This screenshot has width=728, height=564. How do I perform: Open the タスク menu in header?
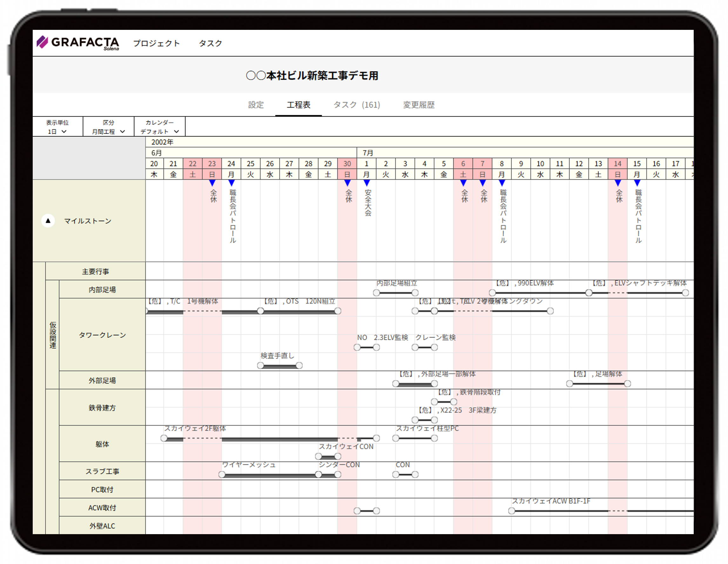(x=210, y=43)
